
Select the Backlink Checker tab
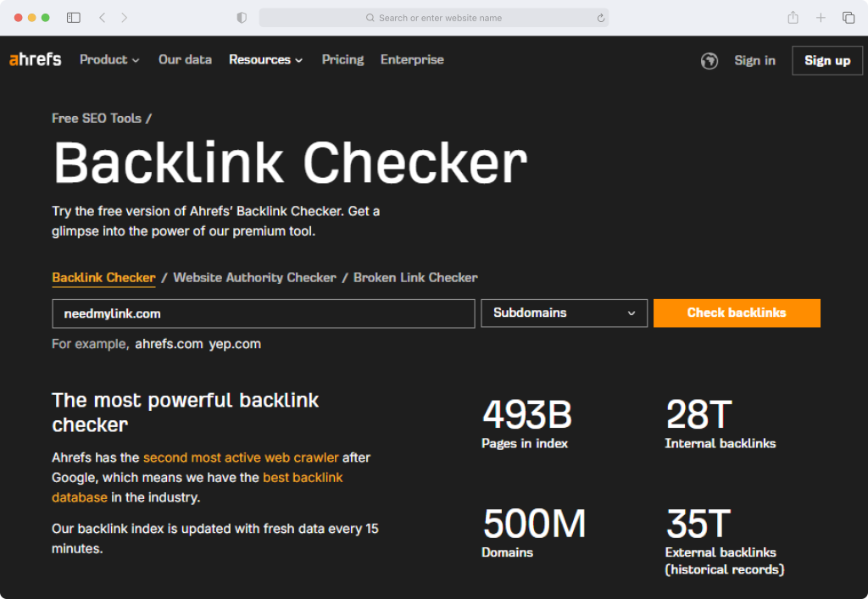[x=103, y=278]
